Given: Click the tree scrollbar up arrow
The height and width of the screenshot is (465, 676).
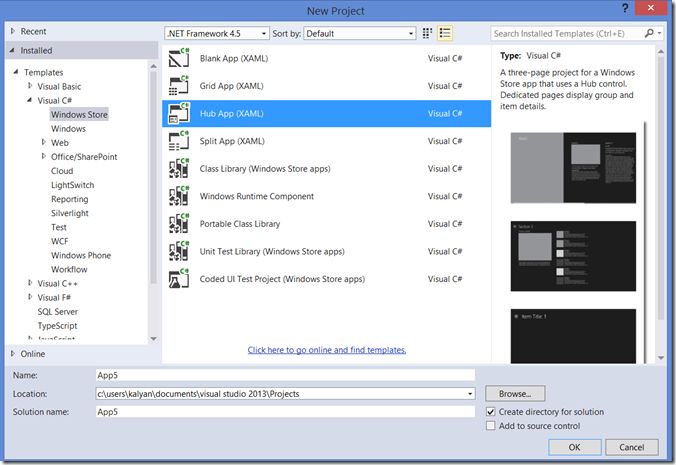Looking at the screenshot, I should point(153,66).
